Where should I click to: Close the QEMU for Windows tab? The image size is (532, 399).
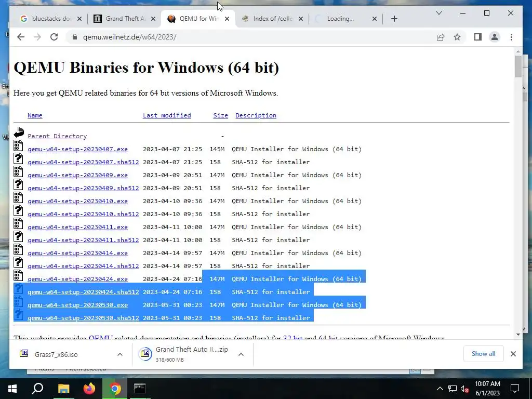227,19
